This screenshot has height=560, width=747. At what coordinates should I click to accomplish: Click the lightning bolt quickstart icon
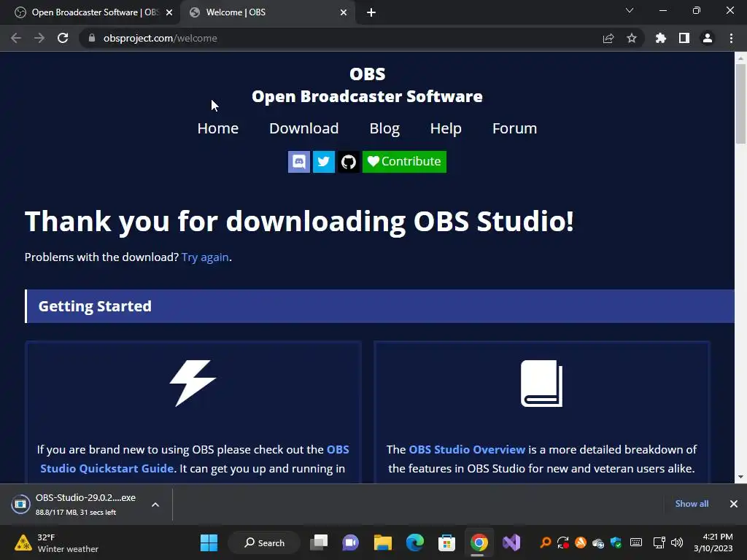pyautogui.click(x=193, y=384)
